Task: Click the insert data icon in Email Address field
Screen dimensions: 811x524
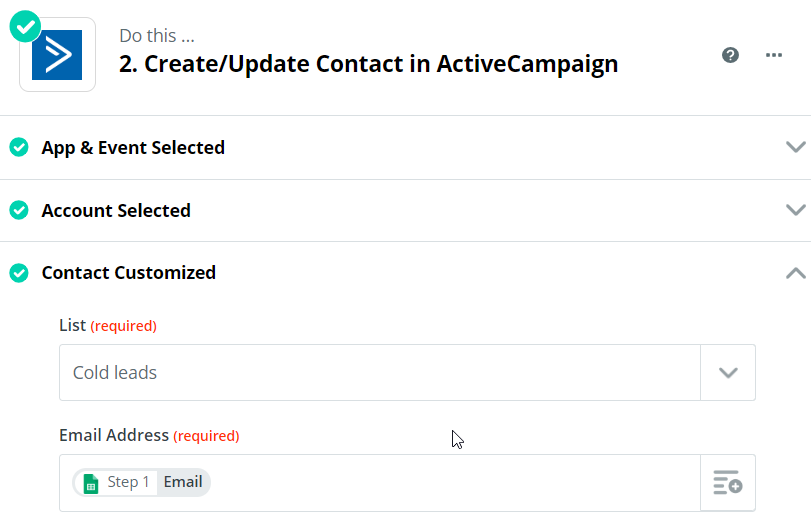Action: [x=727, y=483]
